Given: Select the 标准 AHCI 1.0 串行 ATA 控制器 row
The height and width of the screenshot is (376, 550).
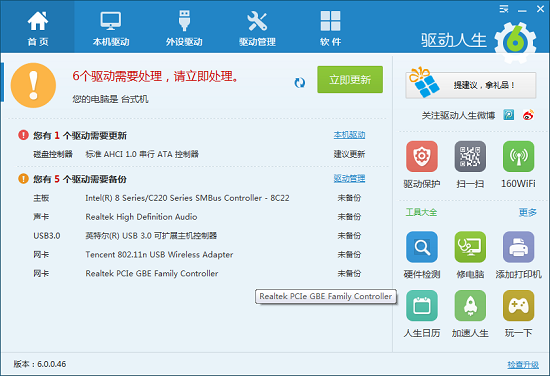Looking at the screenshot, I should [x=199, y=154].
